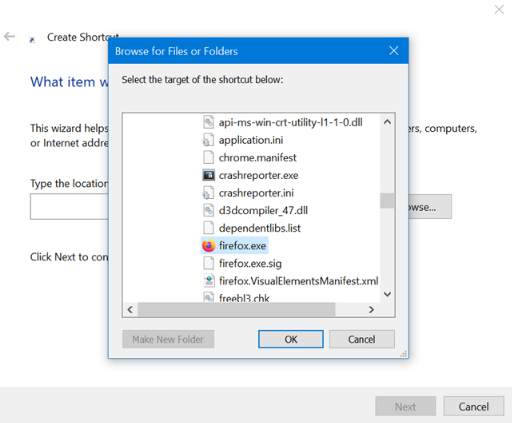Image resolution: width=512 pixels, height=423 pixels.
Task: Click the 'Select the target of the shortcut below:' text
Action: (202, 80)
